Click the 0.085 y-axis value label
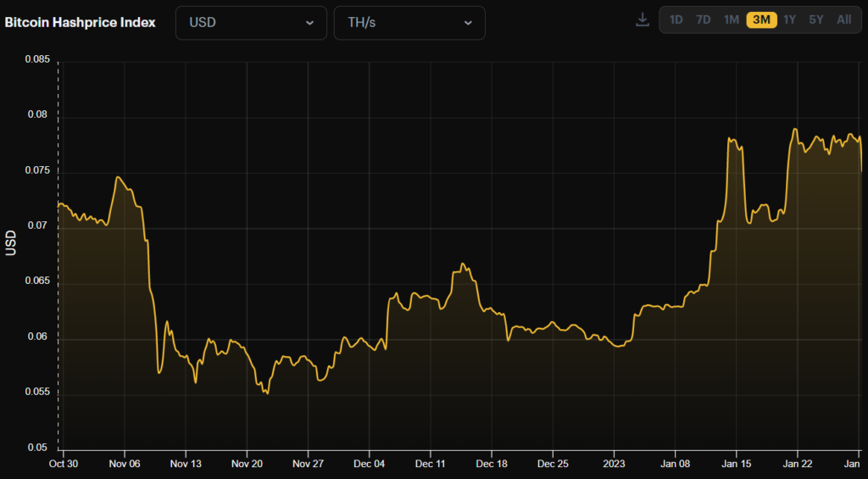The width and height of the screenshot is (868, 479). [36, 60]
